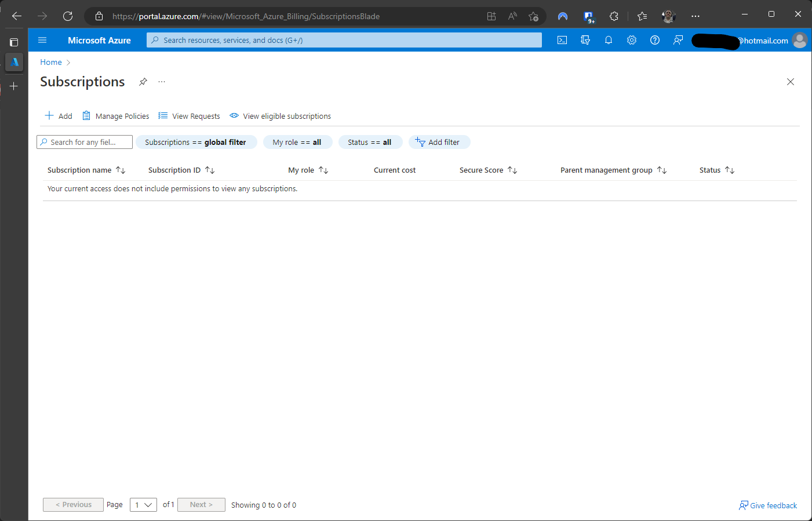
Task: Click the browser profile avatar
Action: 668,16
